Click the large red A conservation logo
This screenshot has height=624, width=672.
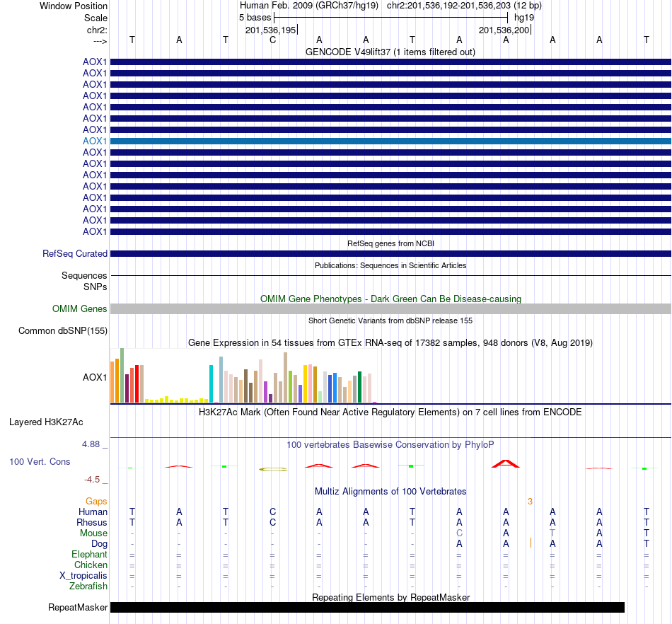(x=506, y=463)
